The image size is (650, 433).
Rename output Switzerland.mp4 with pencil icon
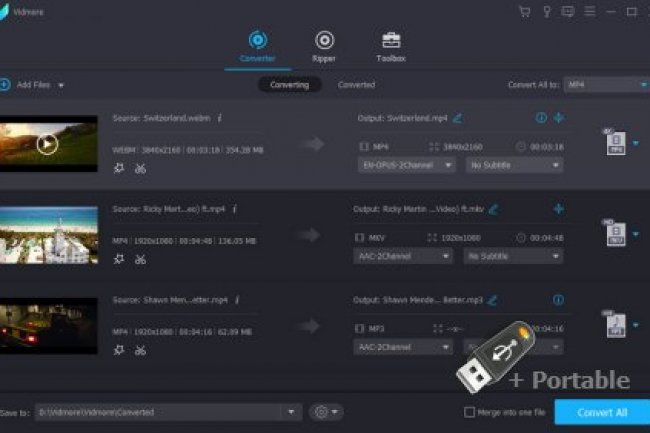(457, 119)
